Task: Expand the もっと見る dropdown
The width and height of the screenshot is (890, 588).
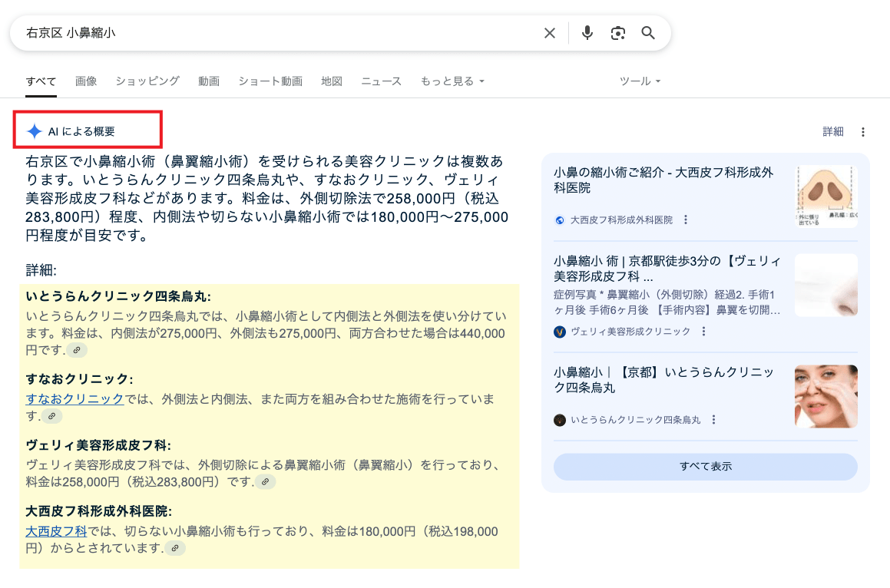Action: point(452,81)
